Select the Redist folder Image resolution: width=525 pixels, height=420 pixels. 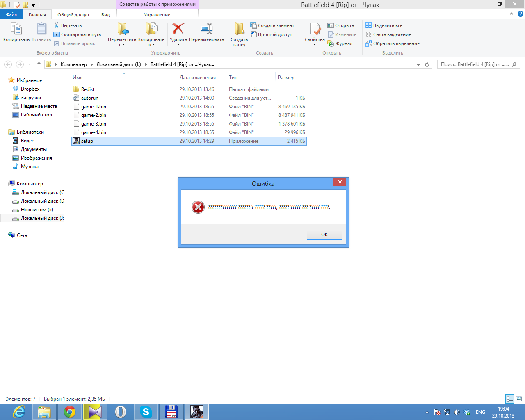[x=189, y=89]
